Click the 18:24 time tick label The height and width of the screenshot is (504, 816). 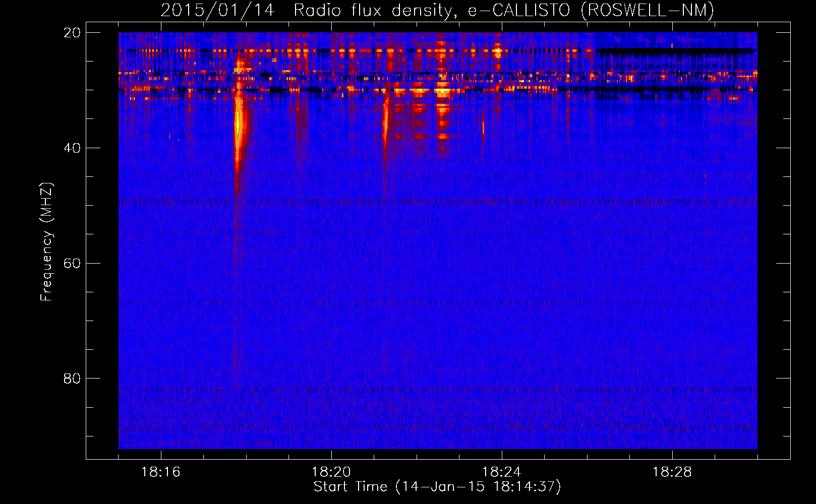[501, 472]
